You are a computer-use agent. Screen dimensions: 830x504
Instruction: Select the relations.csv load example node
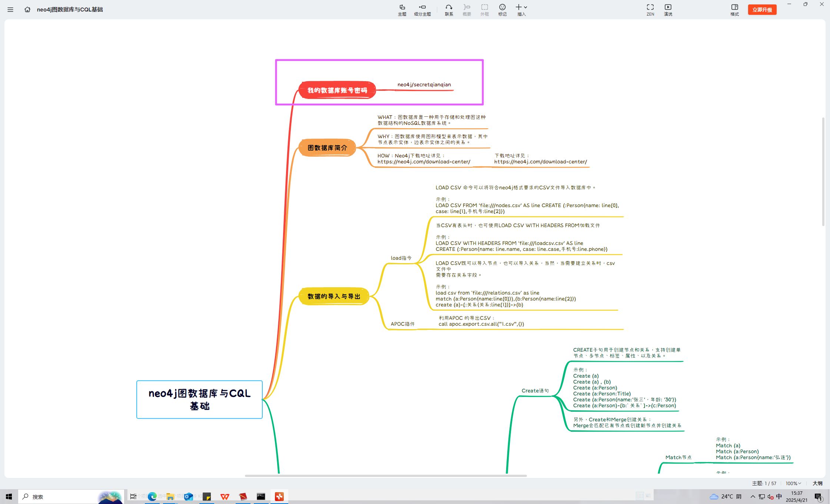525,284
